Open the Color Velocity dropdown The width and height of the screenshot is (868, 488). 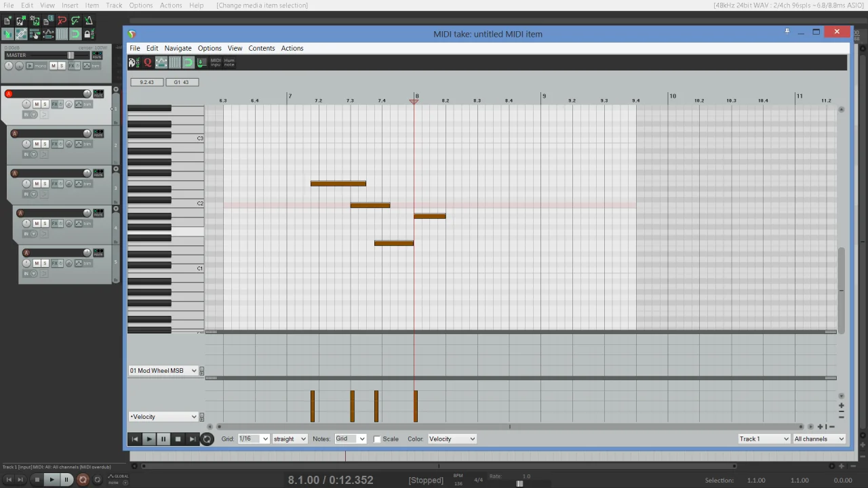click(x=452, y=439)
